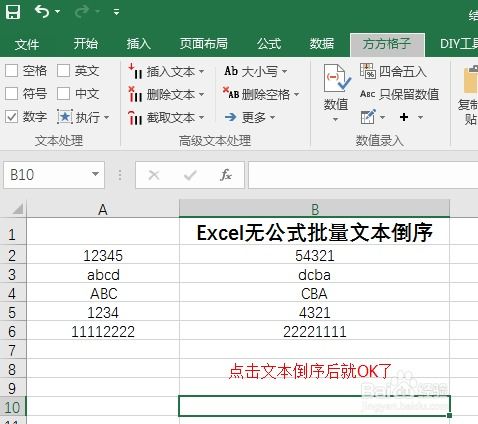Expand the 删除文本 dropdown arrow
Screen dimensions: 478x424
tap(201, 94)
